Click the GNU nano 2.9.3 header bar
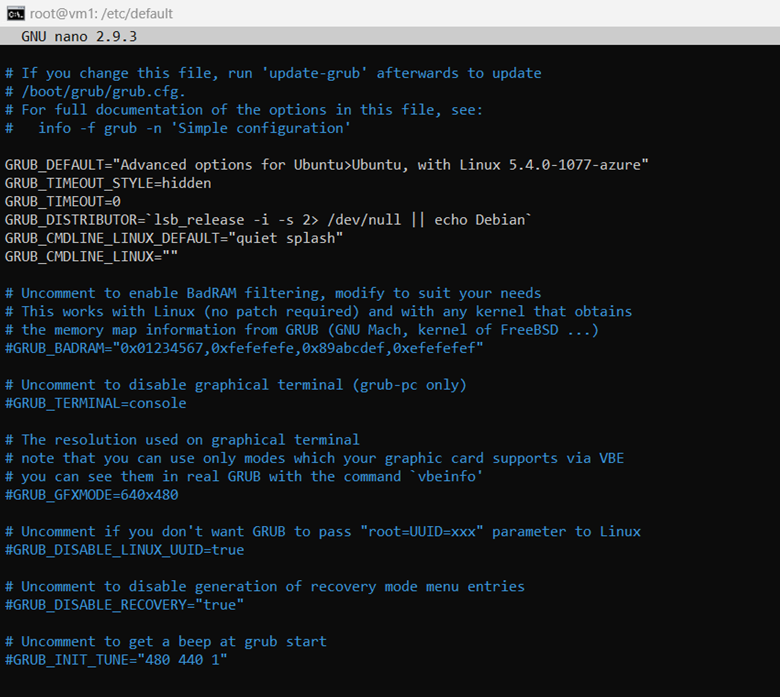 coord(390,36)
